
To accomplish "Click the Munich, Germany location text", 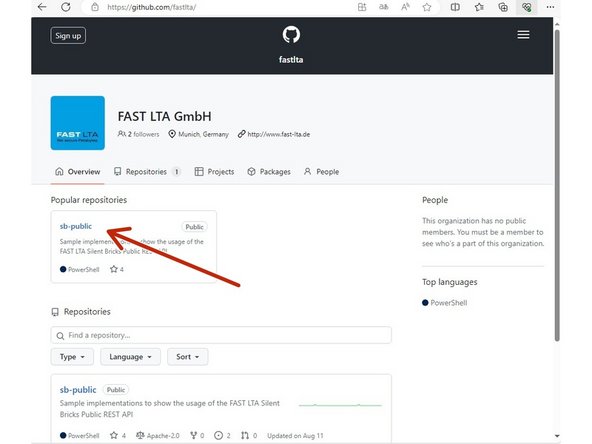I will tap(203, 134).
